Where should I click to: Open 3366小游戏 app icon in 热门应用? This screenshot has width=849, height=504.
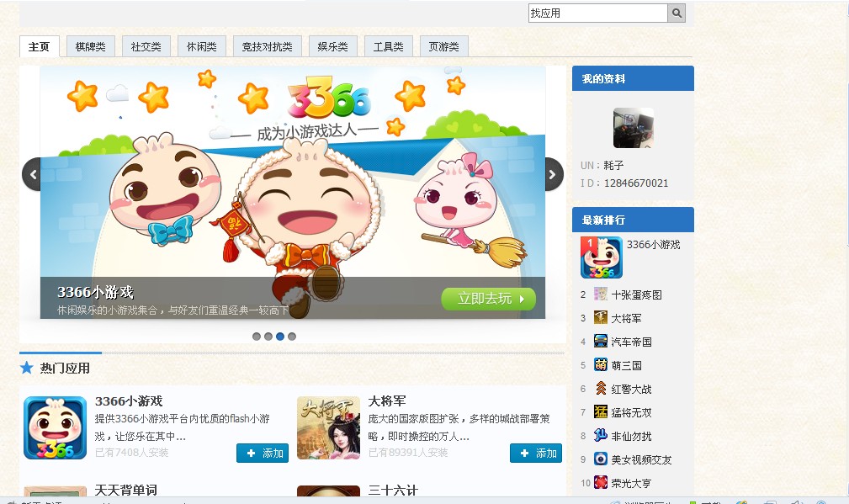tap(56, 427)
